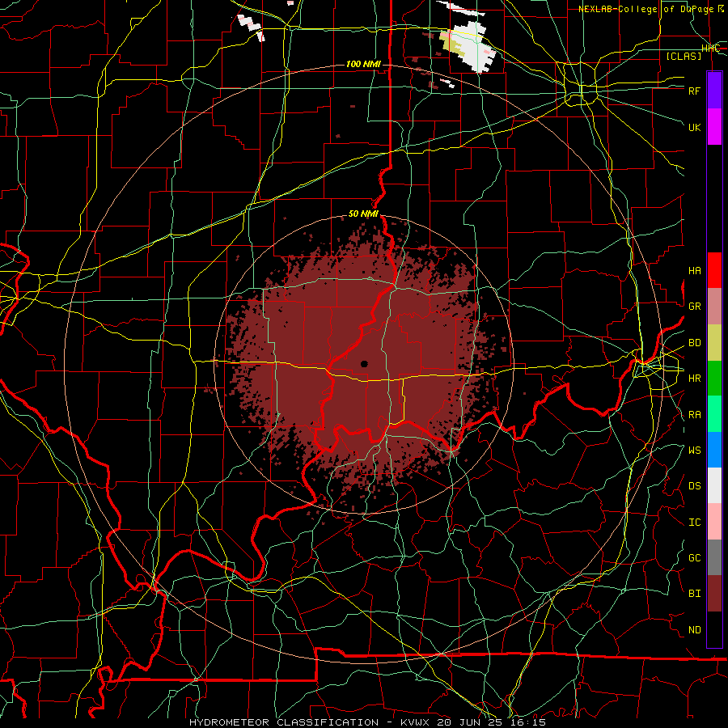Viewport: 728px width, 728px height.
Task: Click the "GC" legend label
Action: coord(694,558)
